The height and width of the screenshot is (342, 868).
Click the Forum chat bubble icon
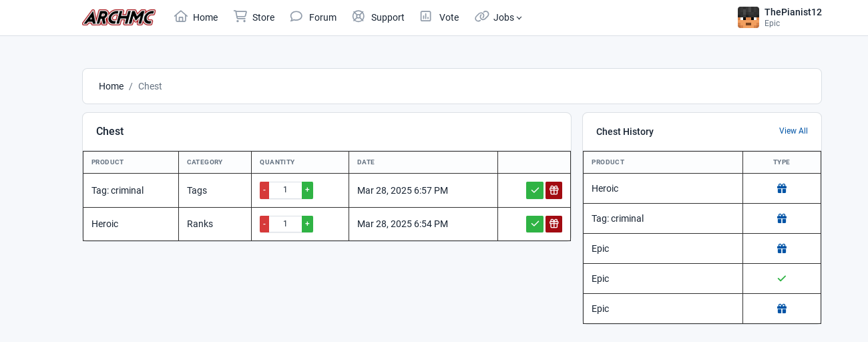(296, 16)
